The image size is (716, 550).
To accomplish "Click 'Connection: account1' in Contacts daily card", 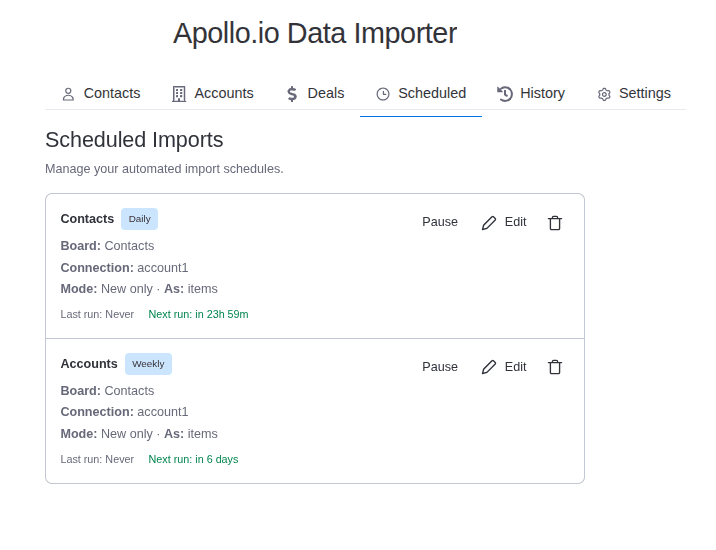I will [x=124, y=268].
